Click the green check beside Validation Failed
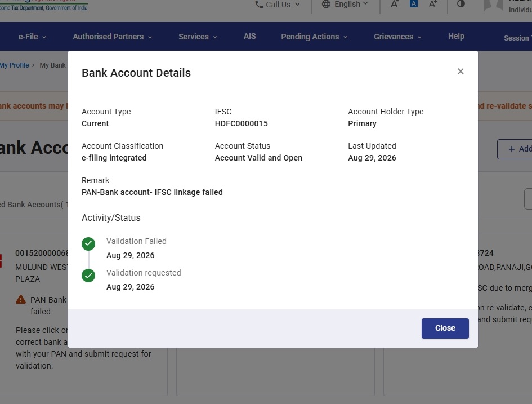The width and height of the screenshot is (532, 404). coord(88,244)
